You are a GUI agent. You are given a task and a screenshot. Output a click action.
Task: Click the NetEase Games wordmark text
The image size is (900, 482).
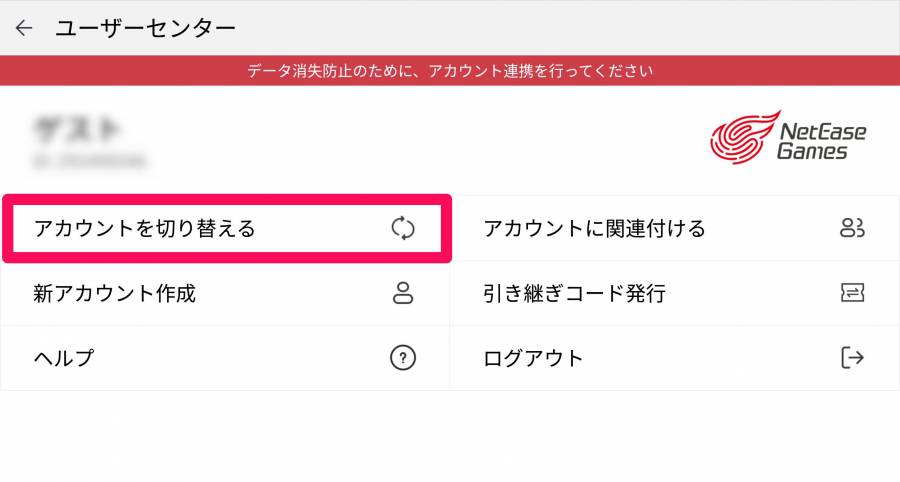(821, 141)
